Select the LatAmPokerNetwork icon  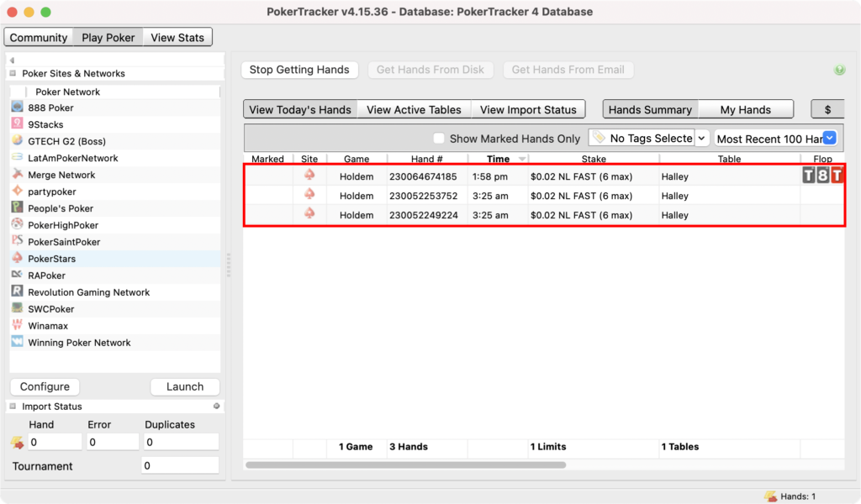tap(17, 157)
